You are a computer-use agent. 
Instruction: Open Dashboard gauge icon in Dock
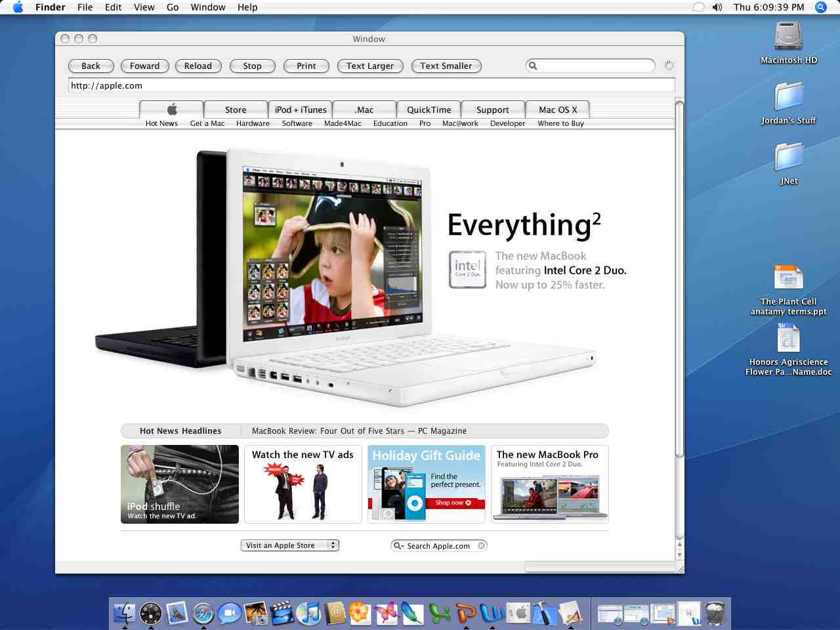tap(151, 614)
